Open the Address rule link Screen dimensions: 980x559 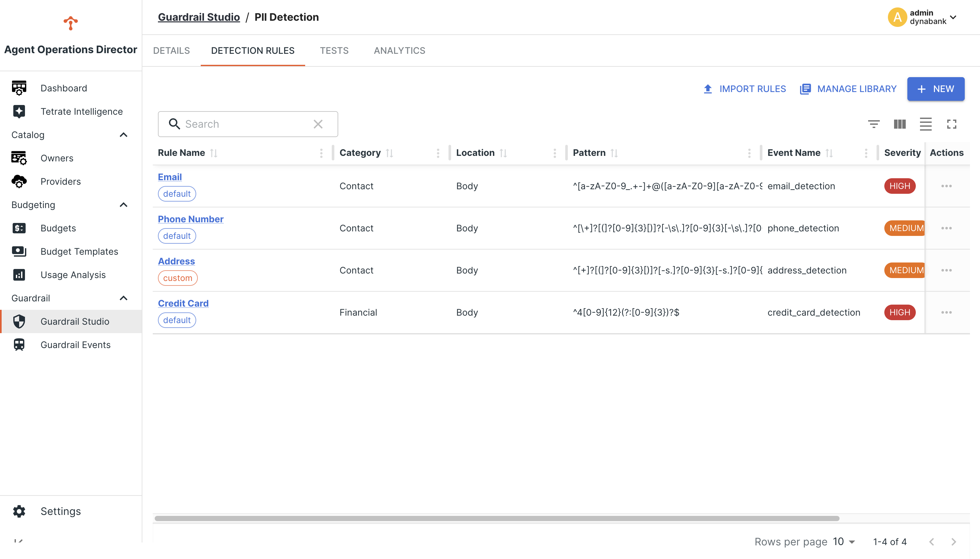(176, 262)
